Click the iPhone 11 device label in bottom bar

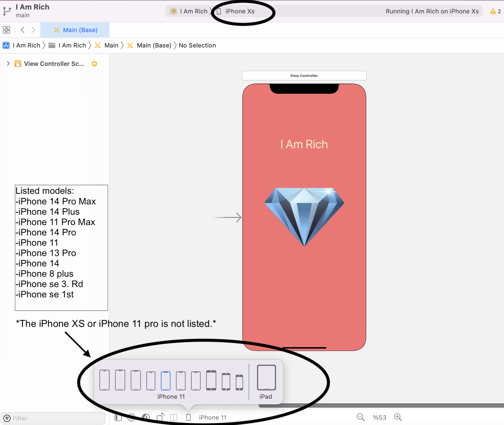(213, 417)
